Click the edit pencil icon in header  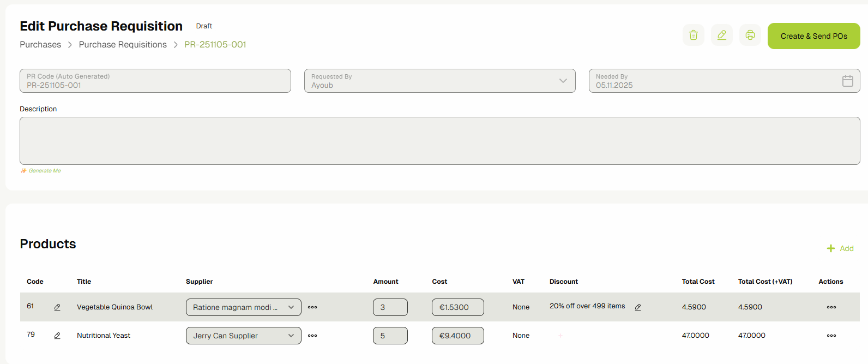tap(721, 35)
